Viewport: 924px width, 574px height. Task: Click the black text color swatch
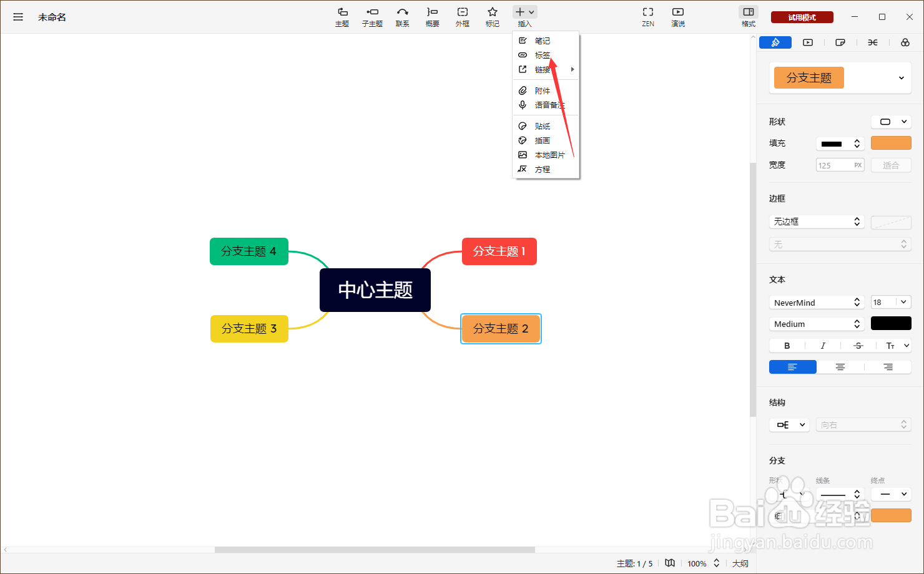point(891,323)
